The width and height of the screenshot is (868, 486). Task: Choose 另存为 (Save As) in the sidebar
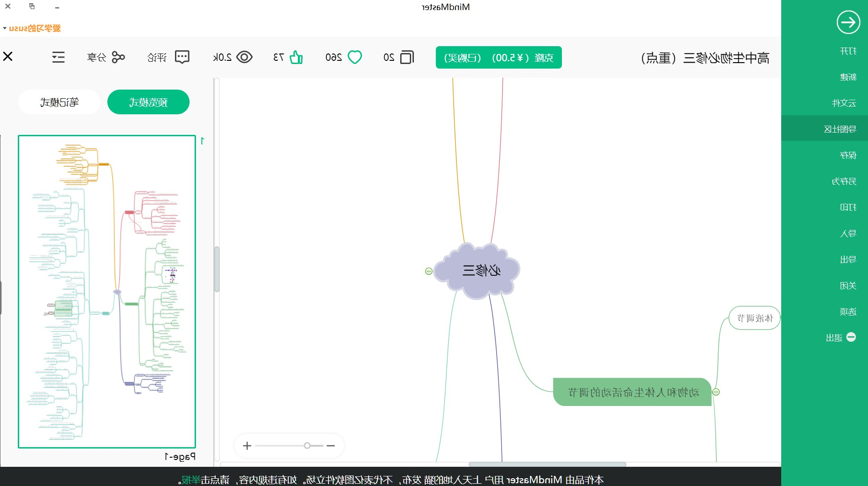(844, 181)
